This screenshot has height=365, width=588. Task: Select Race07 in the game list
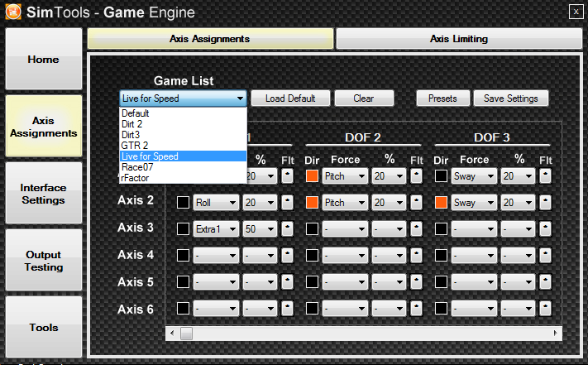pos(183,167)
